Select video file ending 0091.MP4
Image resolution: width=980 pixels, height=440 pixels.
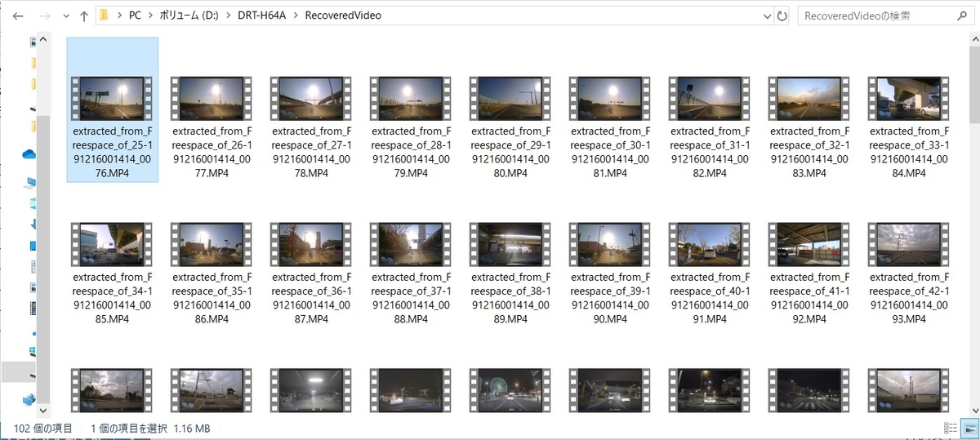click(710, 273)
